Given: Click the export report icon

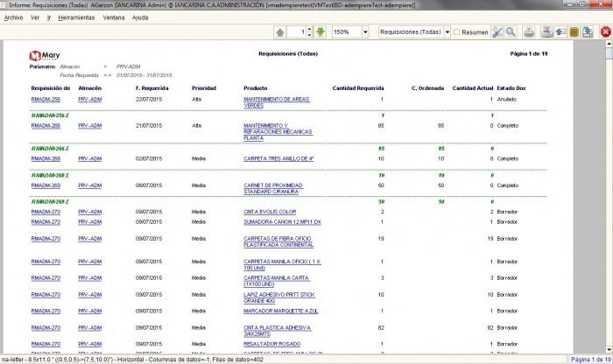Looking at the screenshot, I should point(588,32).
